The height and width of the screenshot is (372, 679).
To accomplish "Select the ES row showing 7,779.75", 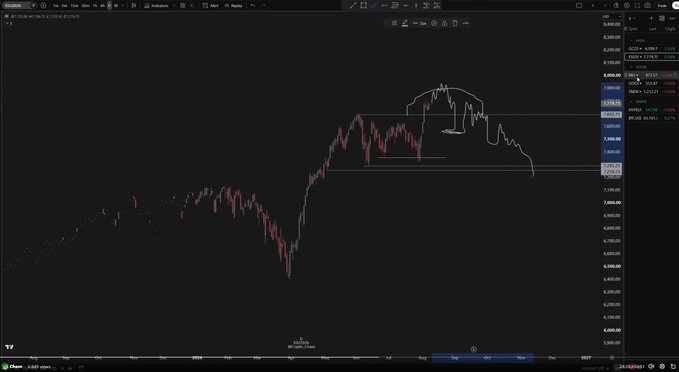I will pyautogui.click(x=652, y=57).
